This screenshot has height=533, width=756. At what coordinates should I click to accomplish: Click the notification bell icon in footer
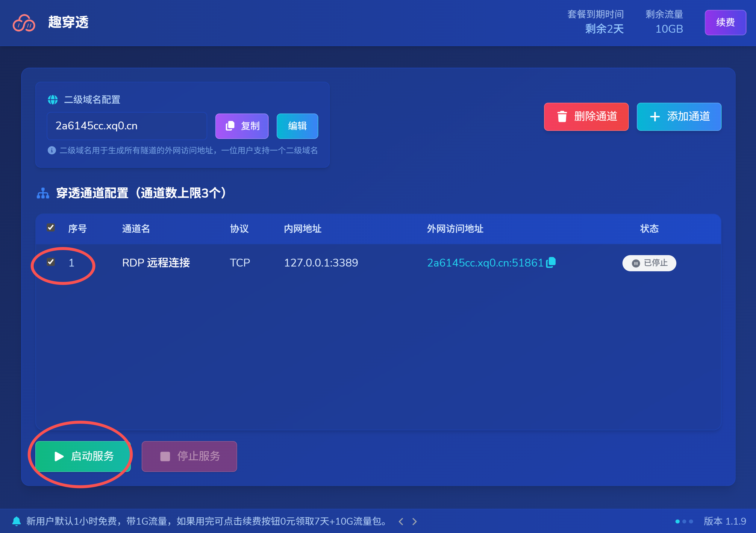[x=16, y=521]
